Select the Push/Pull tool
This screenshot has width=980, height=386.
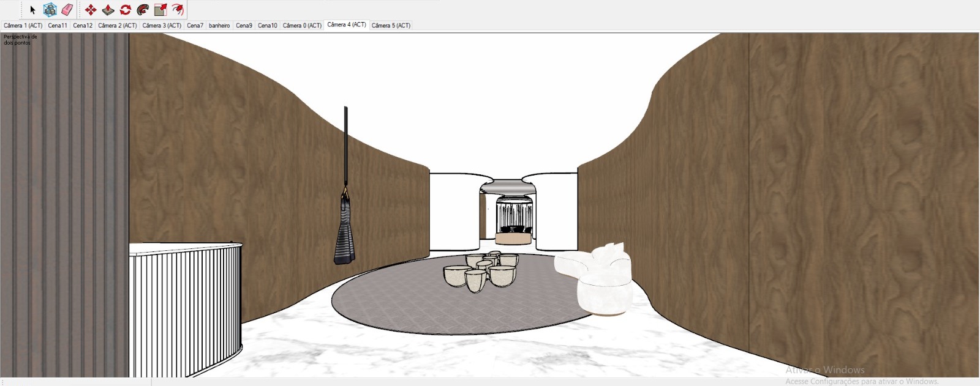tap(108, 10)
